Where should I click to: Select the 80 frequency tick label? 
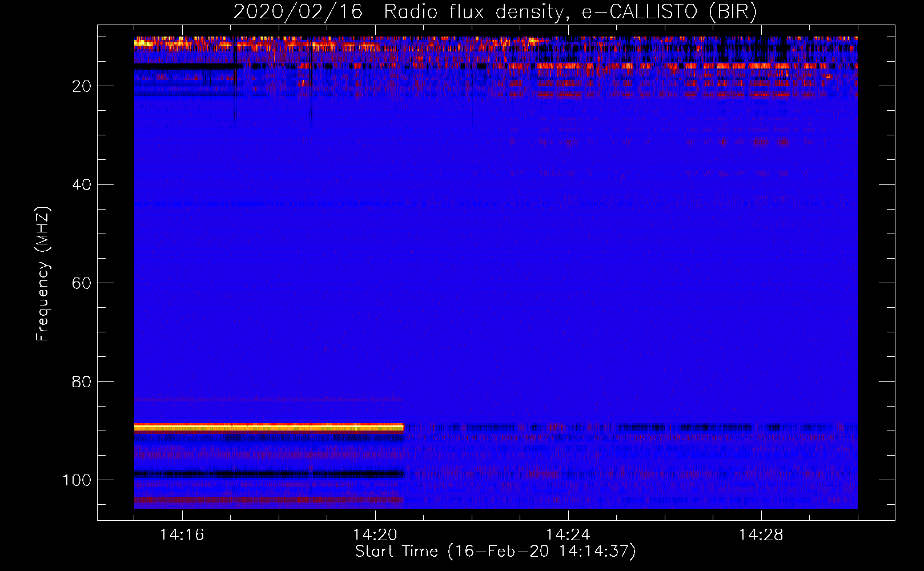[82, 381]
